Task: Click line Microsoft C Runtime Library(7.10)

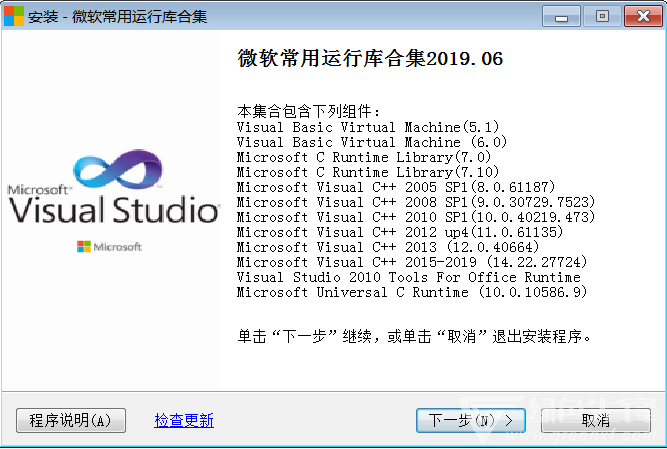Action: [x=368, y=172]
